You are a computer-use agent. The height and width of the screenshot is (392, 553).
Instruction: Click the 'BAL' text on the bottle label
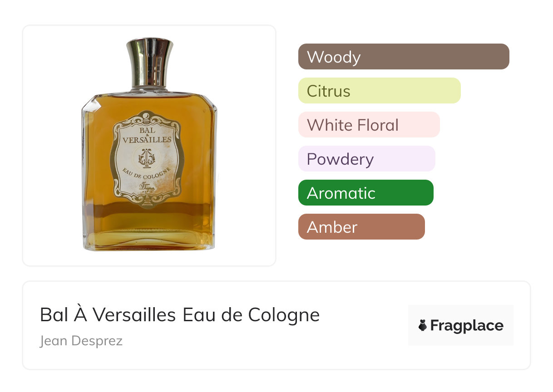(147, 130)
